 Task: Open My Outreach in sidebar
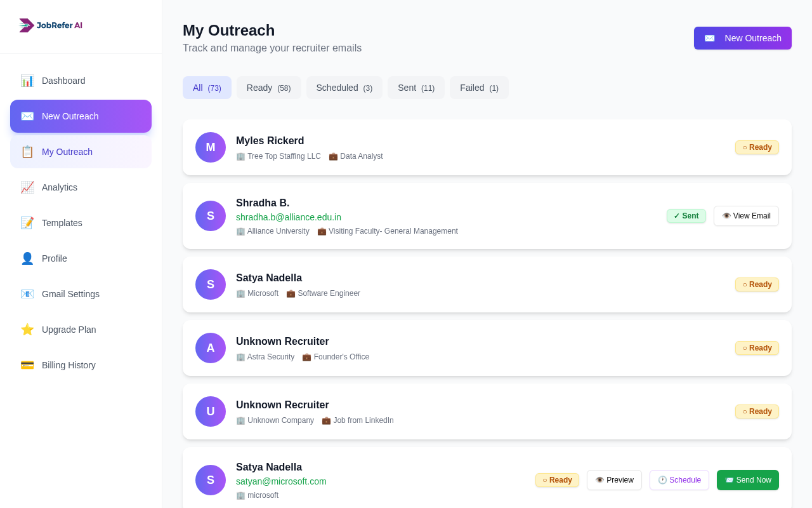81,152
